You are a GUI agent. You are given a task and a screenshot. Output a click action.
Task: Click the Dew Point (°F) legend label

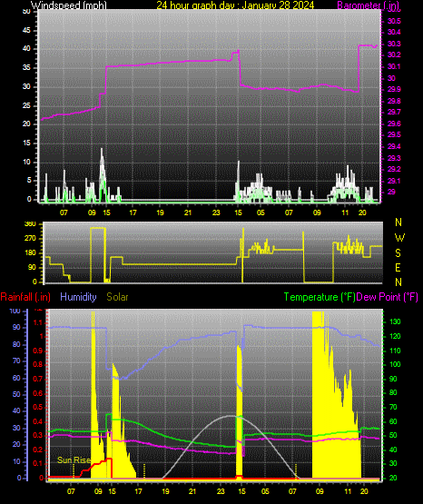pos(388,297)
